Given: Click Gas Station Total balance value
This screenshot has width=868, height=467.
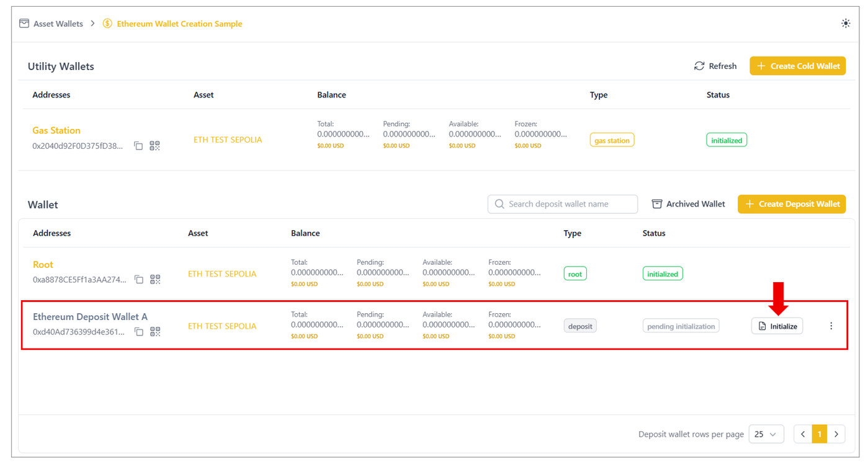Looking at the screenshot, I should (343, 134).
